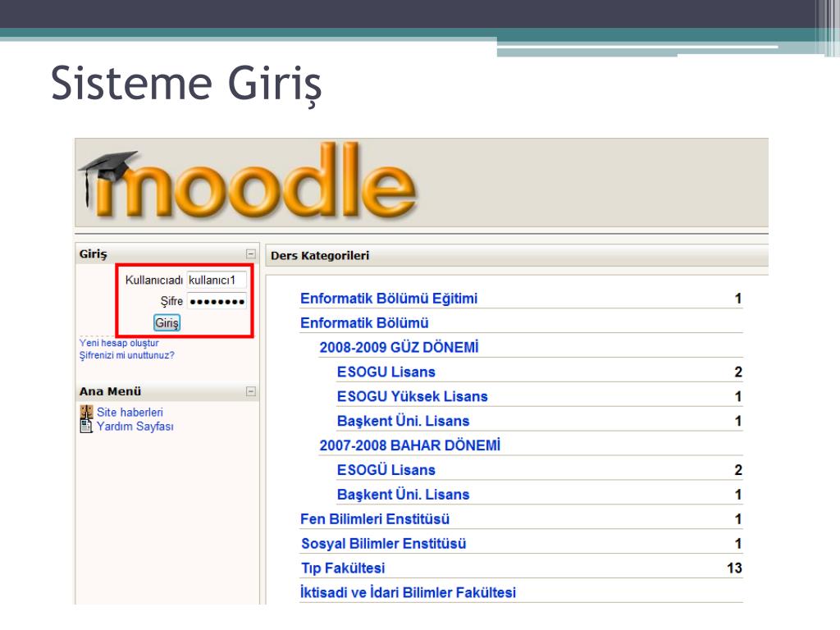The image size is (840, 630).
Task: Open Şifrenizi mi unuttunuz? link
Action: [127, 355]
